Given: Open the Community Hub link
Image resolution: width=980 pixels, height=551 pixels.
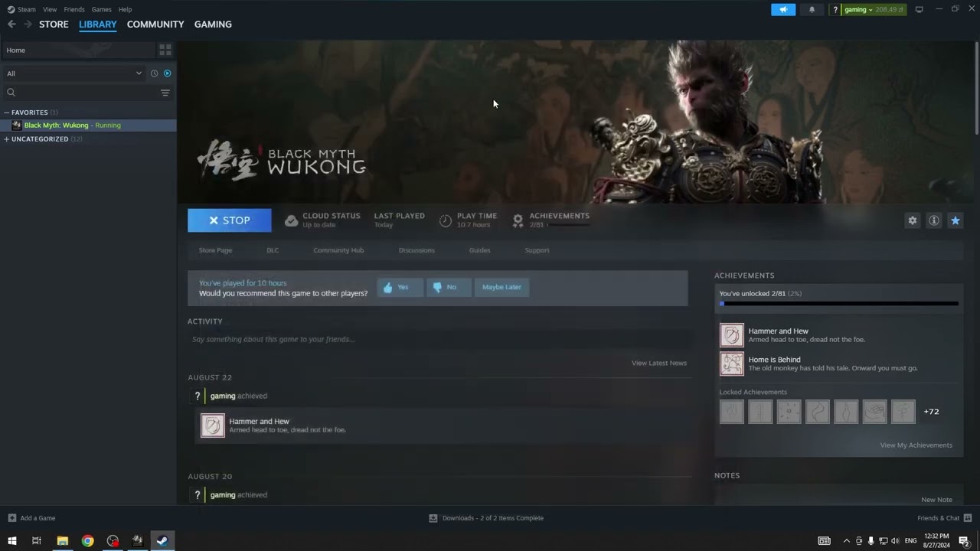Looking at the screenshot, I should tap(338, 250).
